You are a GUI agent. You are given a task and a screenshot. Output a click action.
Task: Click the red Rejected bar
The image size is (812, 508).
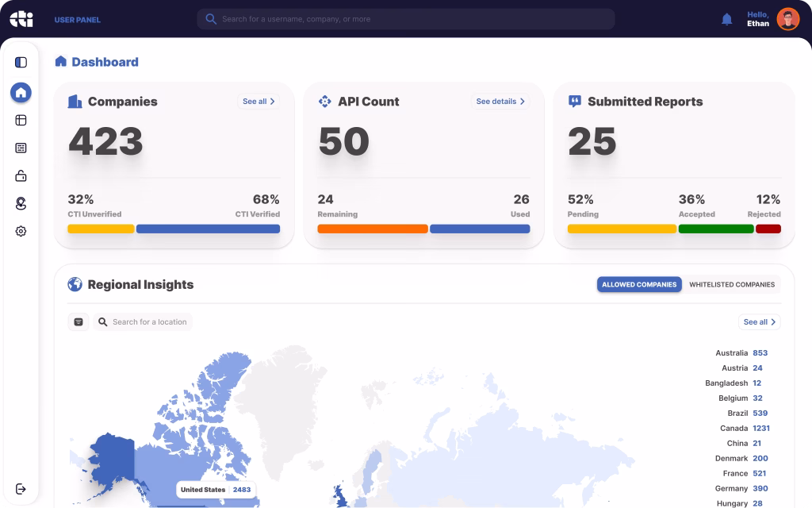pos(768,229)
